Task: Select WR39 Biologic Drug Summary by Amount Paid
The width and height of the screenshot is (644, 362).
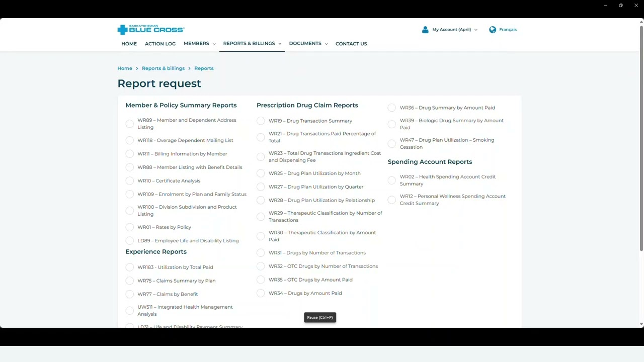Action: coord(392,124)
